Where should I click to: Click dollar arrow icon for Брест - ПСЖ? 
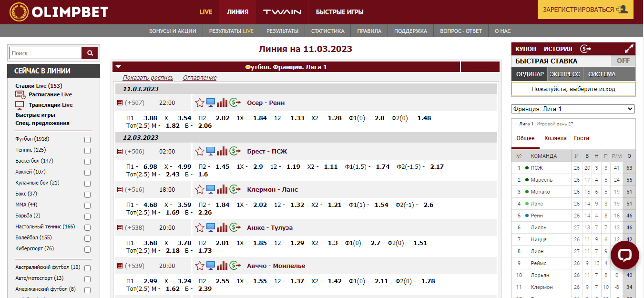[x=235, y=151]
